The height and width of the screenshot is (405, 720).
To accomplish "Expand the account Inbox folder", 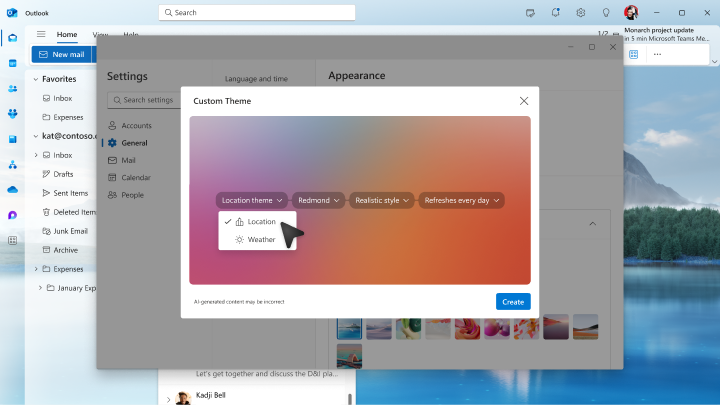I will coord(36,155).
